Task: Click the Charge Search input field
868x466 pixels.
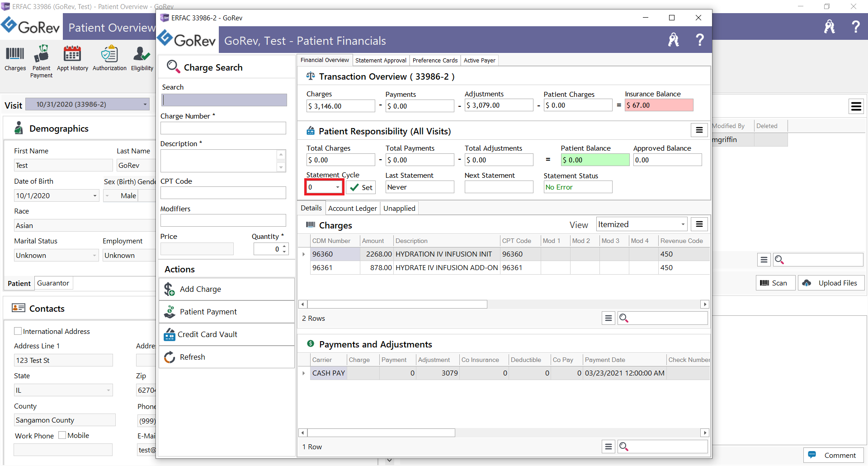Action: point(224,100)
